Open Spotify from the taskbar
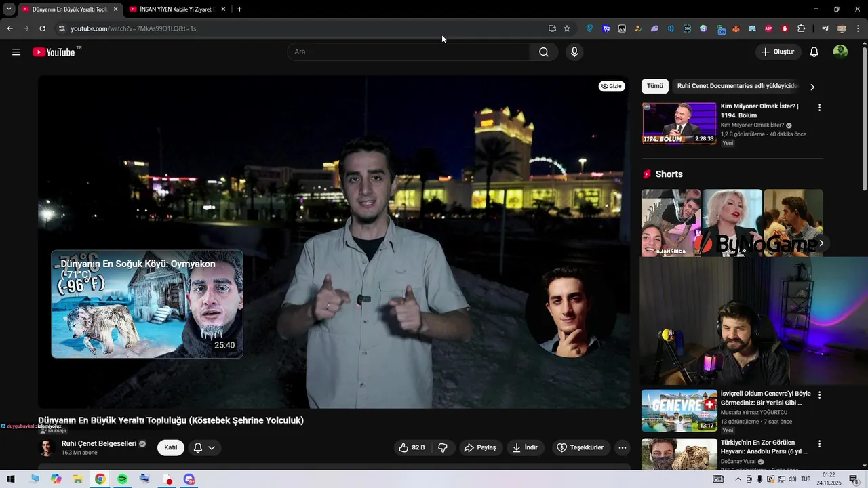The height and width of the screenshot is (488, 868). point(122,479)
